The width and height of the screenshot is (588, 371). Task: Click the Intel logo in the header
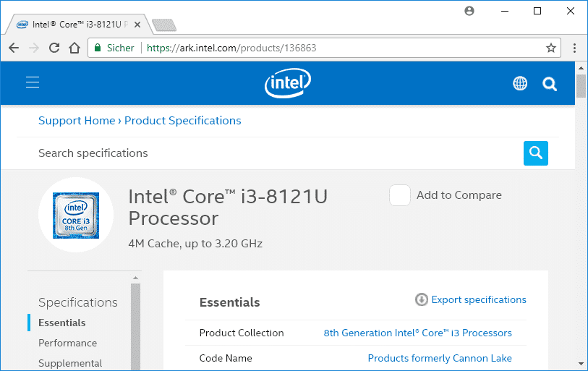click(288, 83)
